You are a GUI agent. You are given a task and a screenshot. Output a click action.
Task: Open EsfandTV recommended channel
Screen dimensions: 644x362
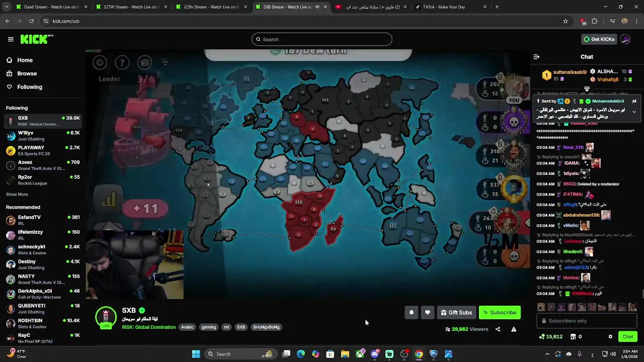pos(43,220)
